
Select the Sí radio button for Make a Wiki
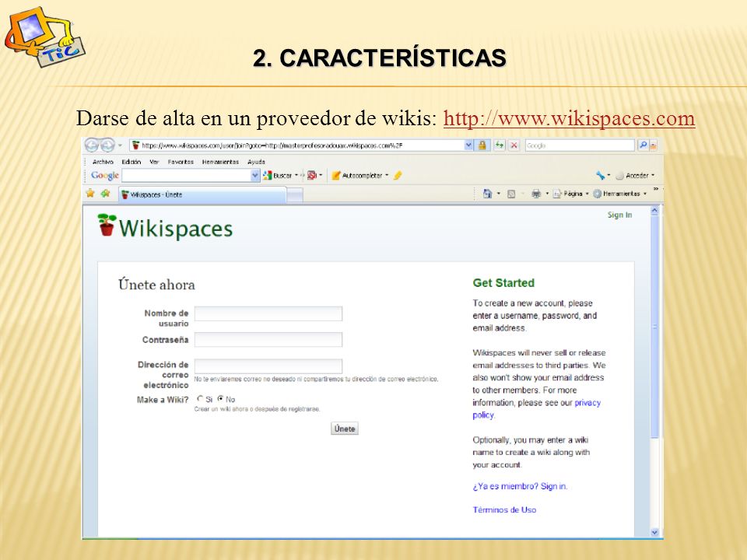pos(200,398)
